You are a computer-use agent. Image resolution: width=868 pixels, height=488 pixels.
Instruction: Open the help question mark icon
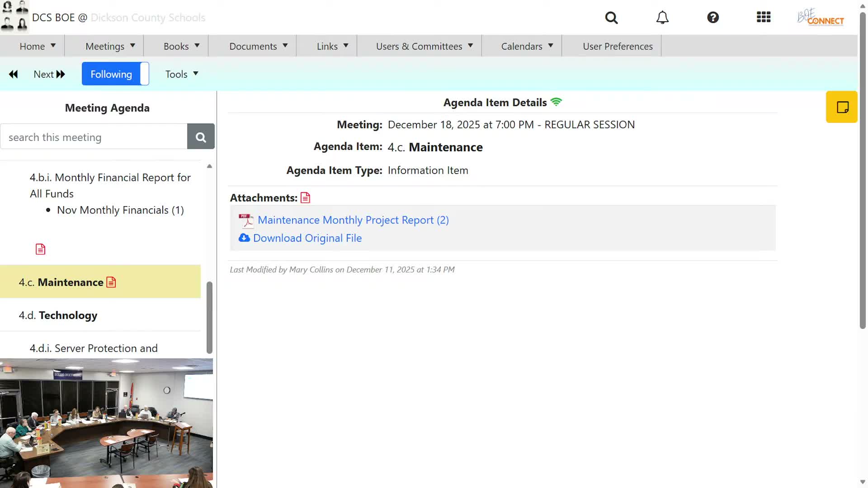tap(713, 18)
